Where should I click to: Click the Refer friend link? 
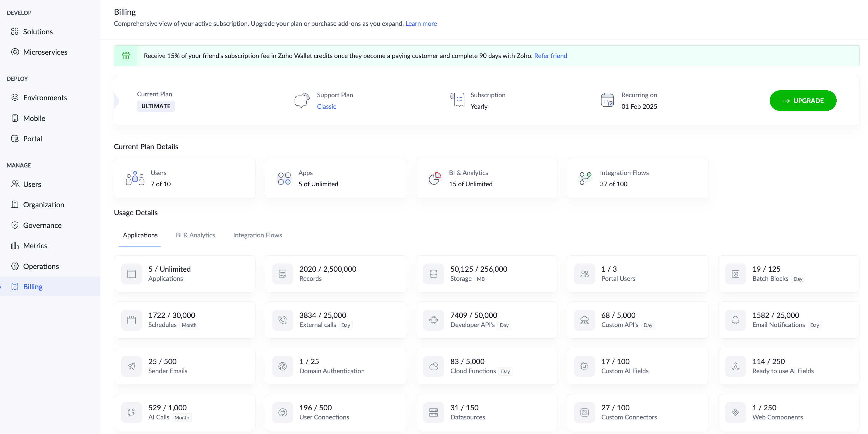click(x=550, y=56)
